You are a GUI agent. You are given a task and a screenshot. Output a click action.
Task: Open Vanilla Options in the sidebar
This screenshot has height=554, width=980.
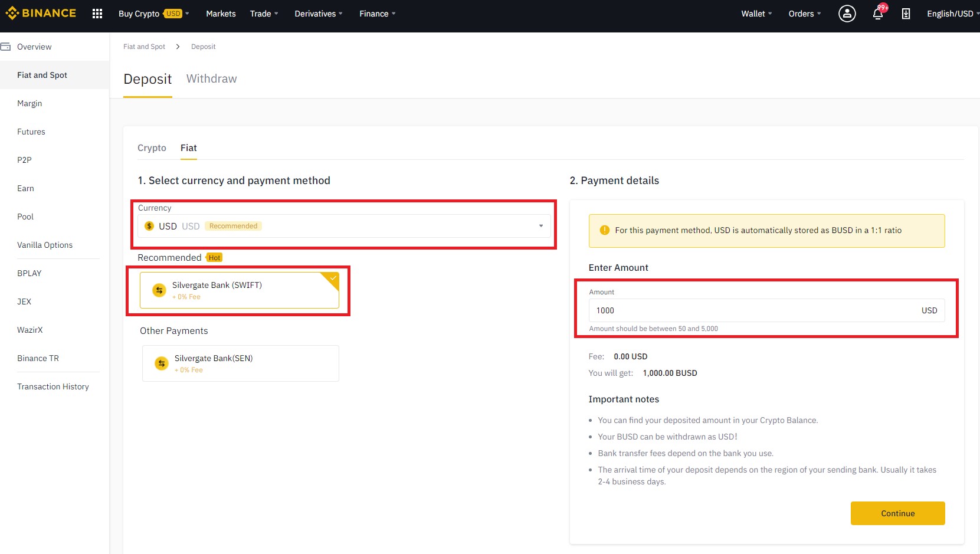pos(45,245)
